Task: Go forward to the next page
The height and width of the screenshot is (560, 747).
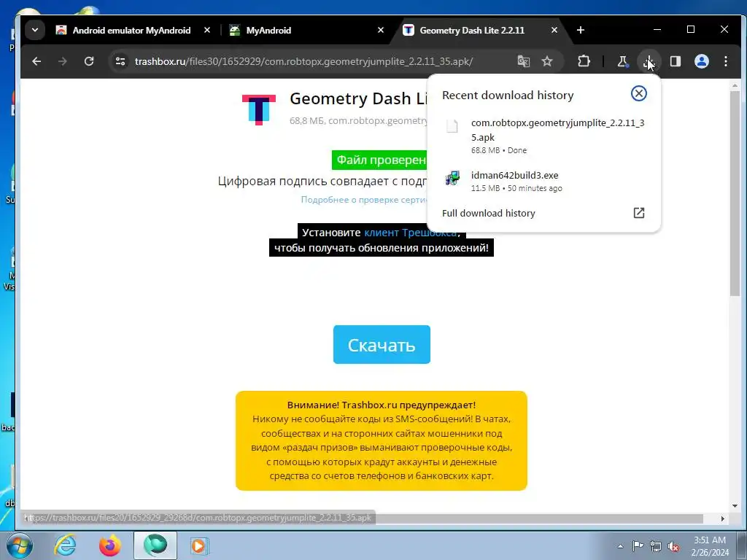Action: pyautogui.click(x=63, y=61)
